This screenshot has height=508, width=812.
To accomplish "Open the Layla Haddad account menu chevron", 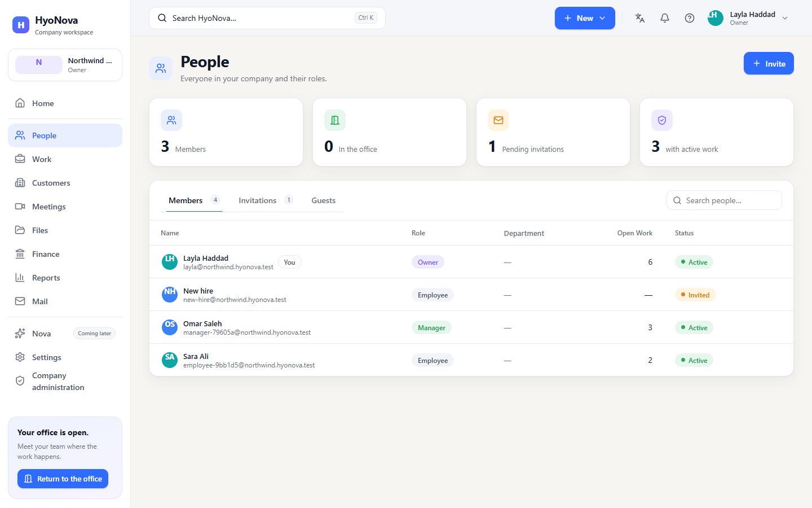I will pyautogui.click(x=785, y=18).
